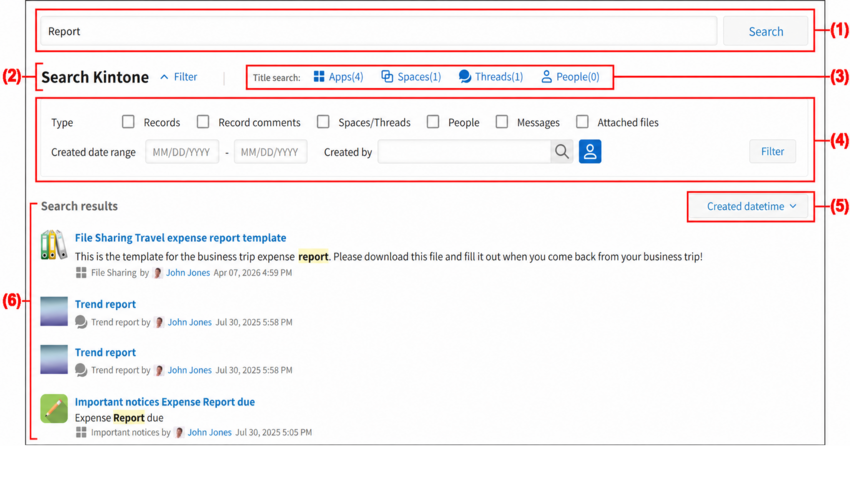Tick the People type checkbox

(433, 121)
